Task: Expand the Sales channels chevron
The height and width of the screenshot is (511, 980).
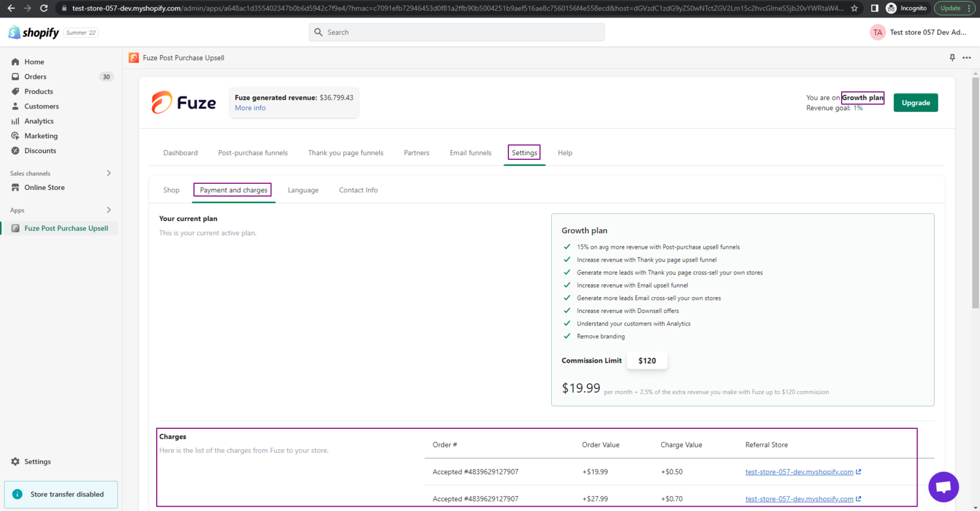Action: [109, 173]
